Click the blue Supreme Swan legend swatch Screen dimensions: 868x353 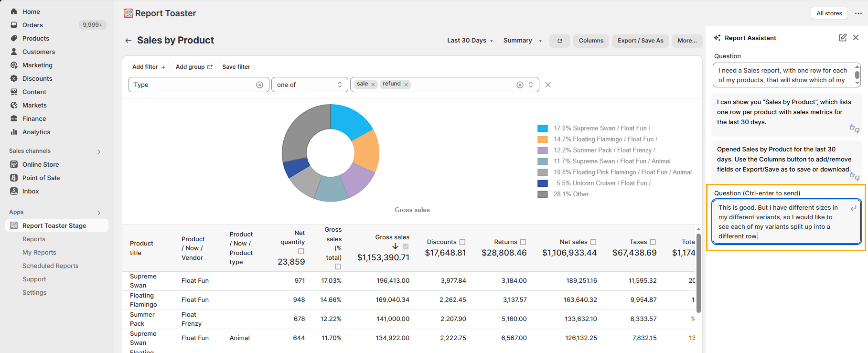pos(542,128)
